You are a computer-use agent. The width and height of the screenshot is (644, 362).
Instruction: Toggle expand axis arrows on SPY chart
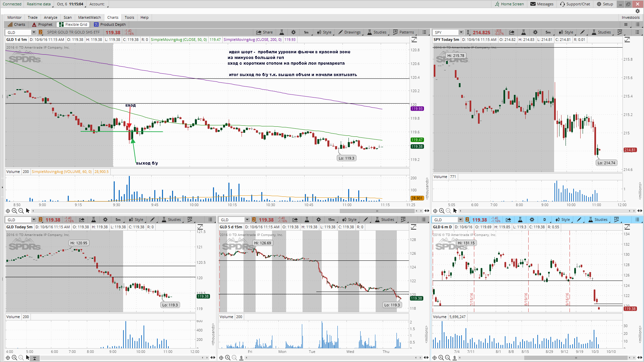click(640, 211)
